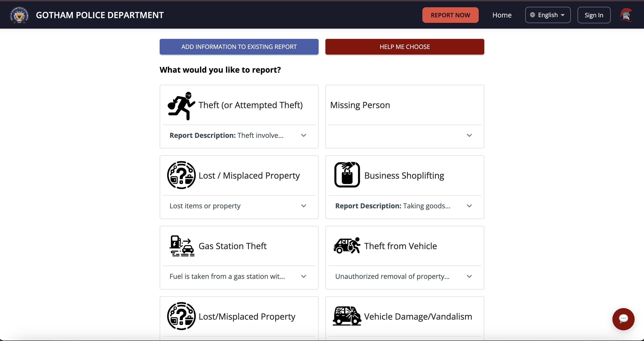Open the English language dropdown
Image resolution: width=644 pixels, height=341 pixels.
coord(548,15)
